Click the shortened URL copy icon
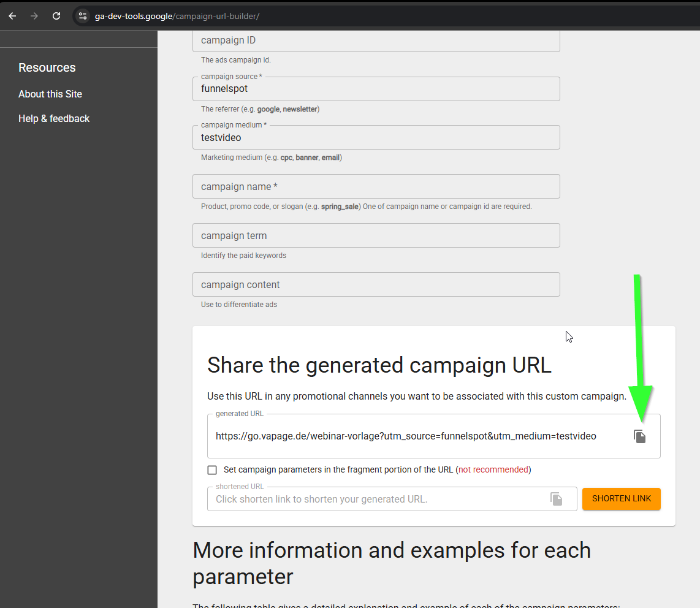Viewport: 700px width, 608px height. (x=556, y=499)
